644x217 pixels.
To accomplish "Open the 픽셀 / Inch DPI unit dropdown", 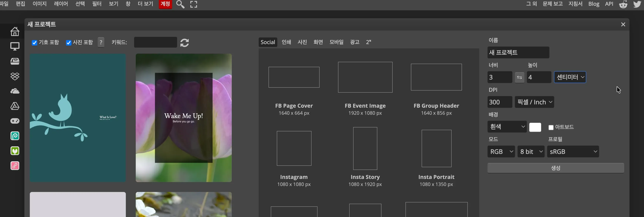I will pyautogui.click(x=534, y=102).
